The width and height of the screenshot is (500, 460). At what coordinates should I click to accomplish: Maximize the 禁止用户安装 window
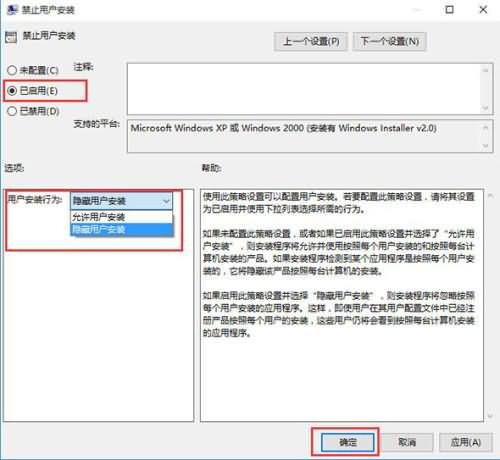point(449,10)
